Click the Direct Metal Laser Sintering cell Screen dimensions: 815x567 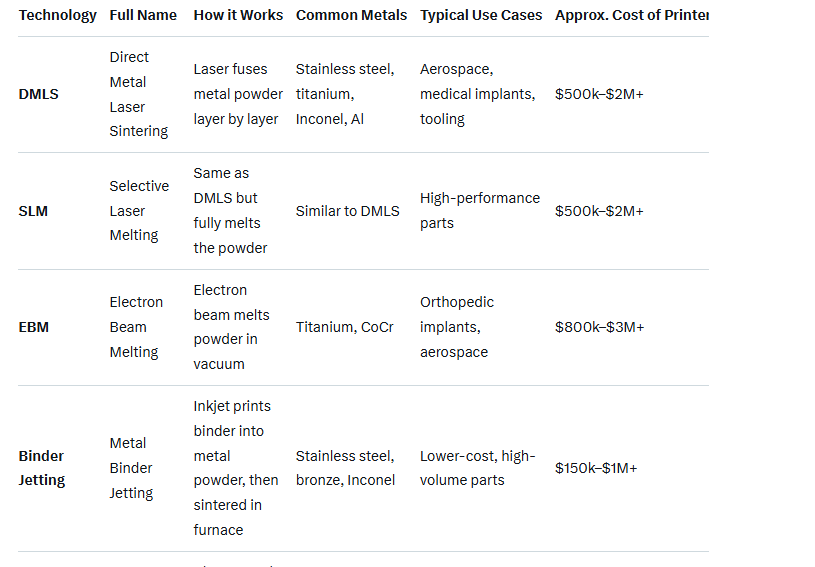(139, 94)
